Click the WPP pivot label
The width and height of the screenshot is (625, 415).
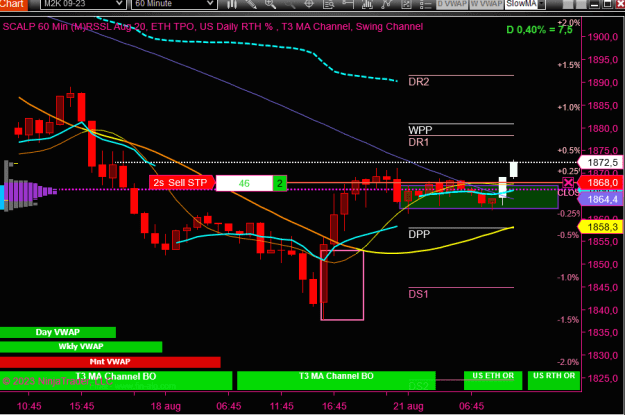420,130
